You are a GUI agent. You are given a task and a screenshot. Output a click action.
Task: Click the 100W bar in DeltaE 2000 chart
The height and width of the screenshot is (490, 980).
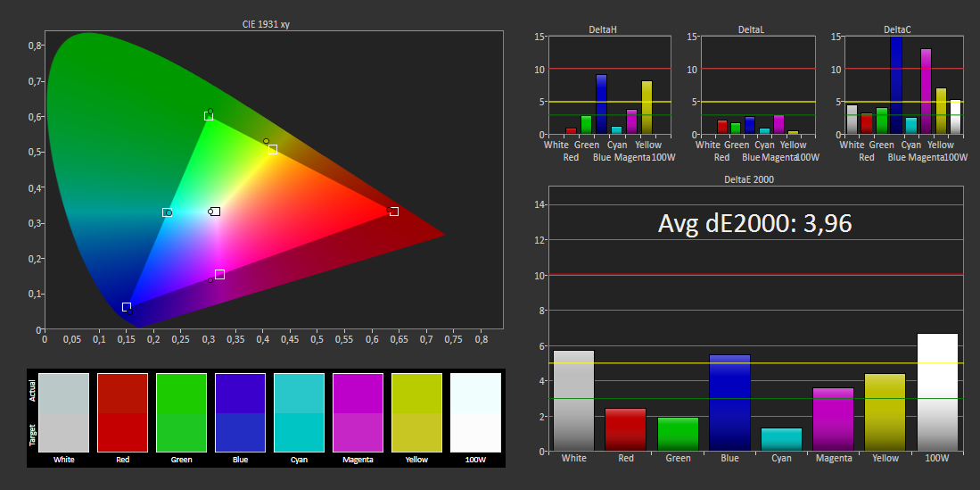coord(937,393)
